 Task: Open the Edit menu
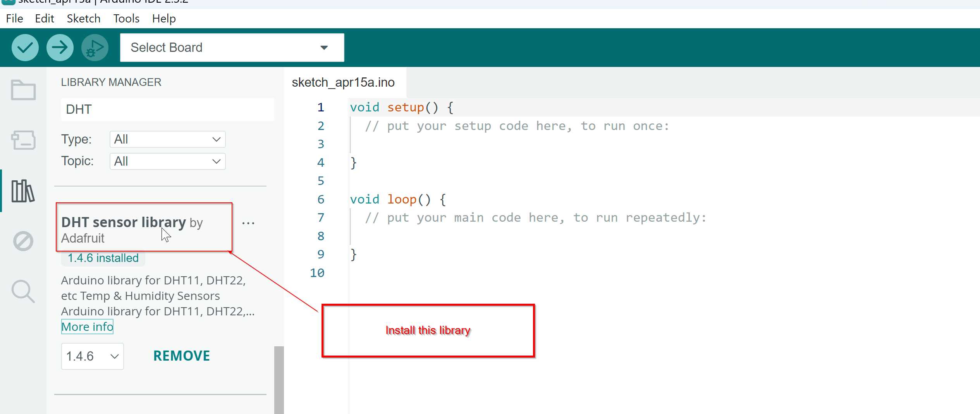click(45, 19)
